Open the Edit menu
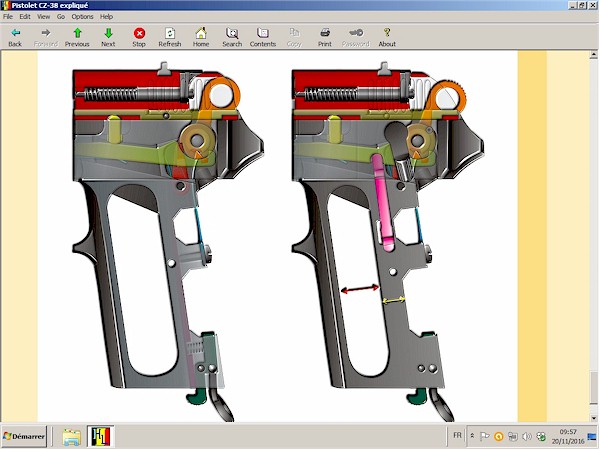600x450 pixels. pos(25,16)
